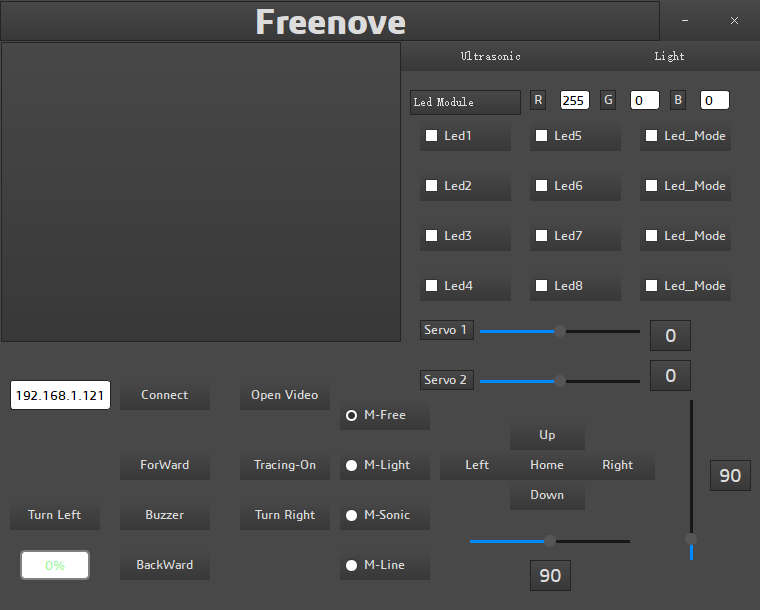Click the Turn Left button
The height and width of the screenshot is (610, 760).
coord(55,515)
